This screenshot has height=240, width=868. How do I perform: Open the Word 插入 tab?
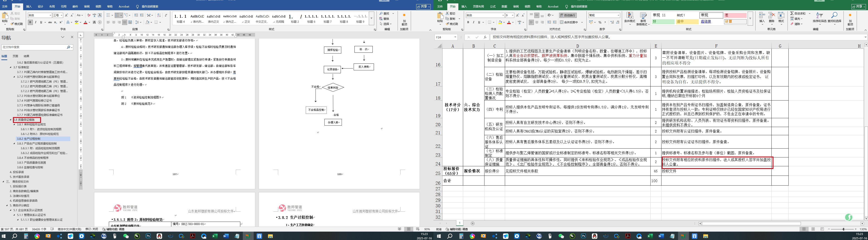[x=29, y=6]
